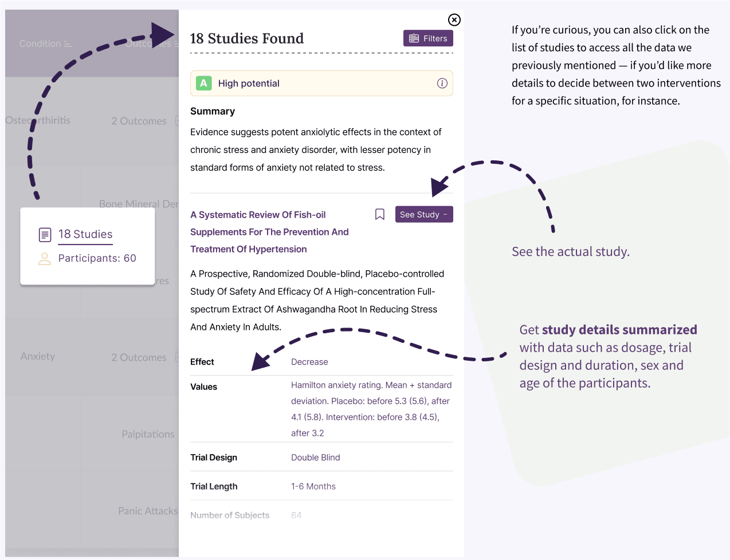
Task: Select the Palpitations outcome
Action: pos(148,435)
